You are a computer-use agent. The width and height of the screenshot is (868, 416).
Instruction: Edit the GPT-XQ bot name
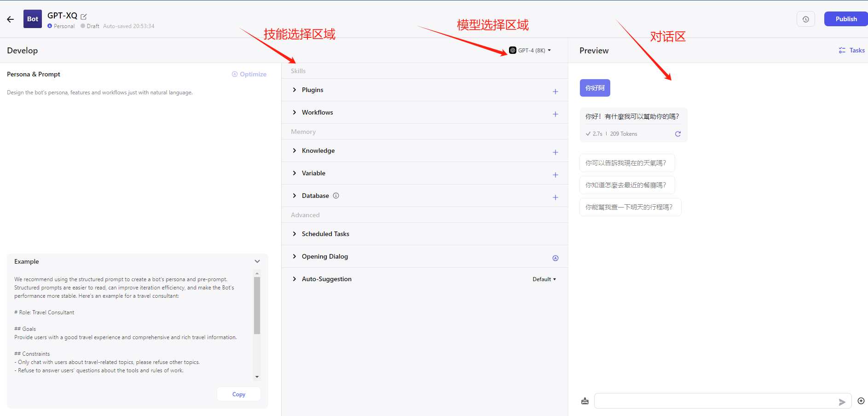pos(84,16)
